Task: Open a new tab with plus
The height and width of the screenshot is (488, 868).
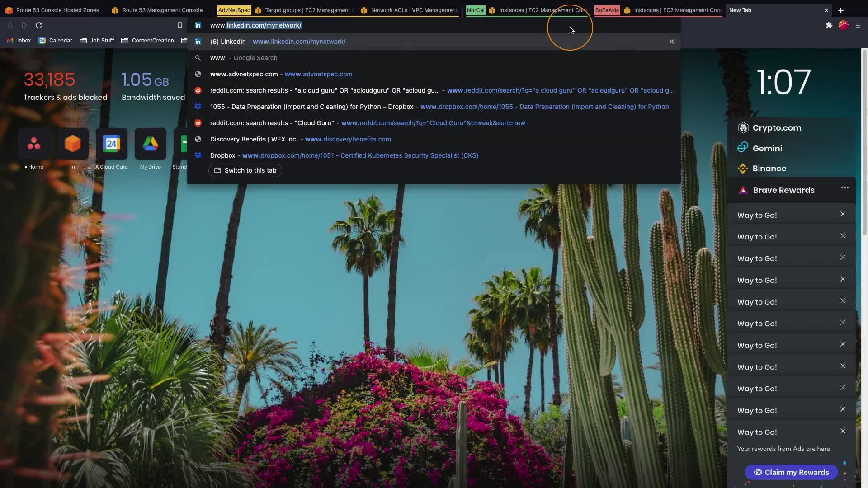Action: [x=840, y=10]
